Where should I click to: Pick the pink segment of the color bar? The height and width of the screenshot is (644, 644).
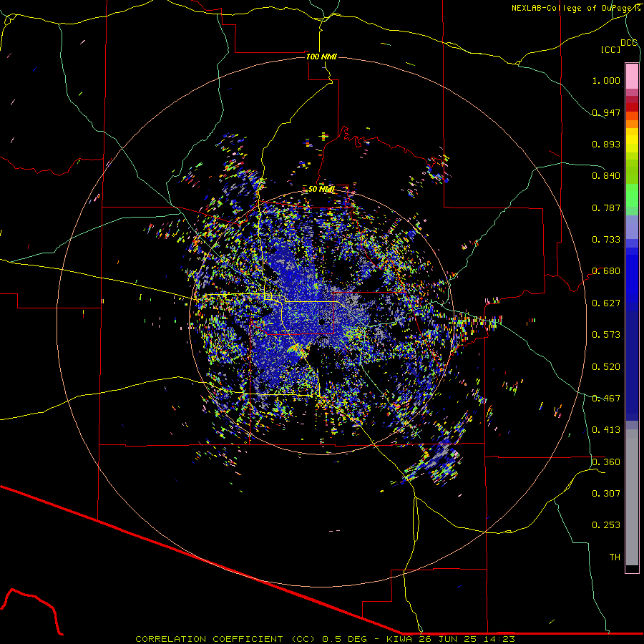tap(632, 76)
